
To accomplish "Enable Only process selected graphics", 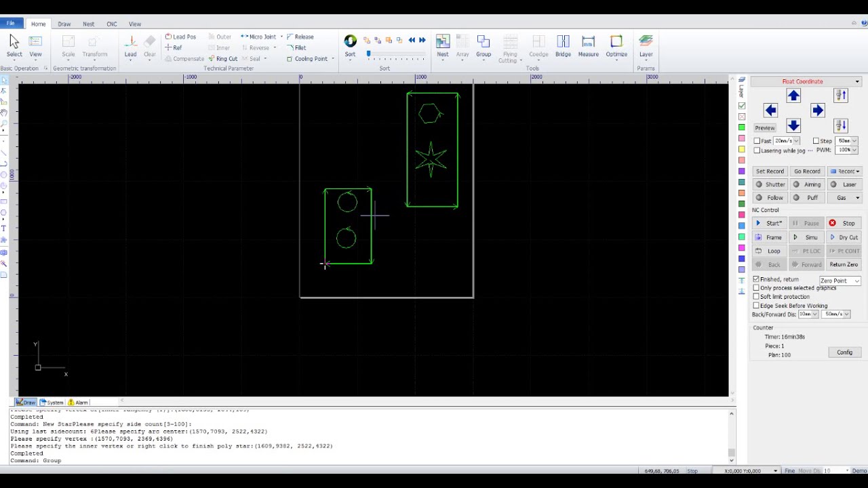I will tap(756, 288).
